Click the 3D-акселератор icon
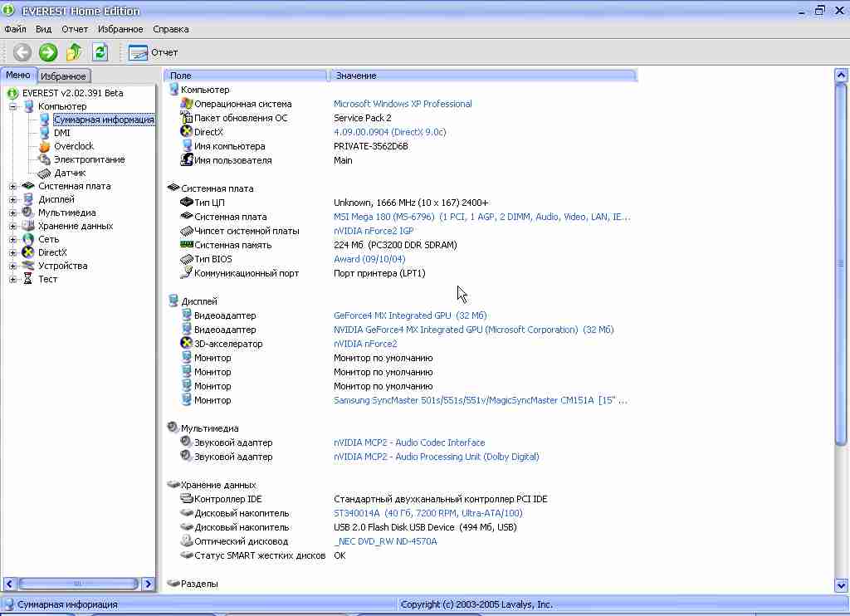This screenshot has height=616, width=850. [x=187, y=343]
